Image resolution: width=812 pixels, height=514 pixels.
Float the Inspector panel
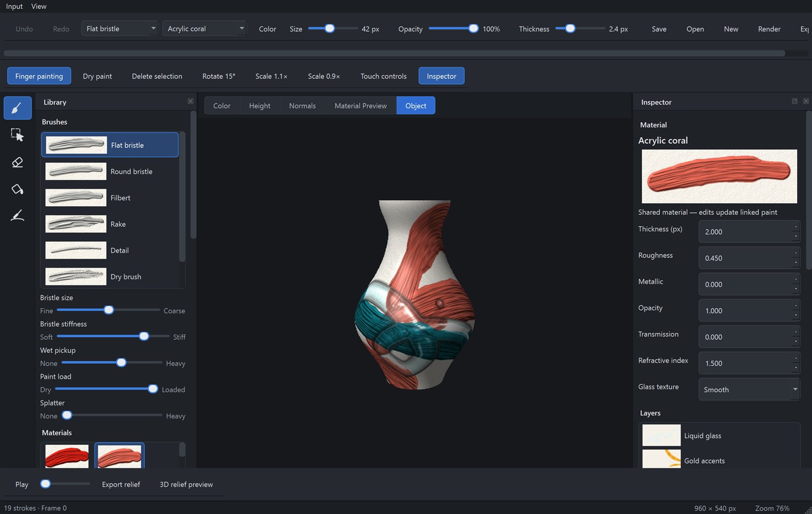pos(795,102)
